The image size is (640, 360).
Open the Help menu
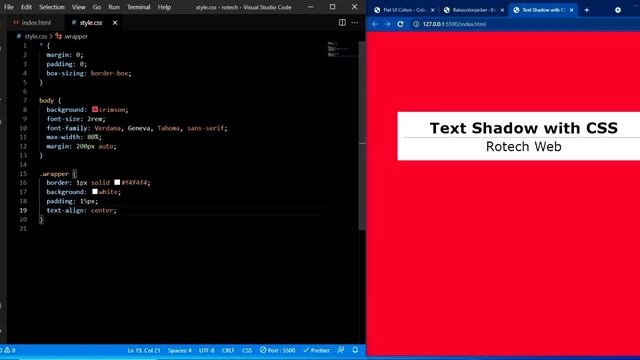164,7
